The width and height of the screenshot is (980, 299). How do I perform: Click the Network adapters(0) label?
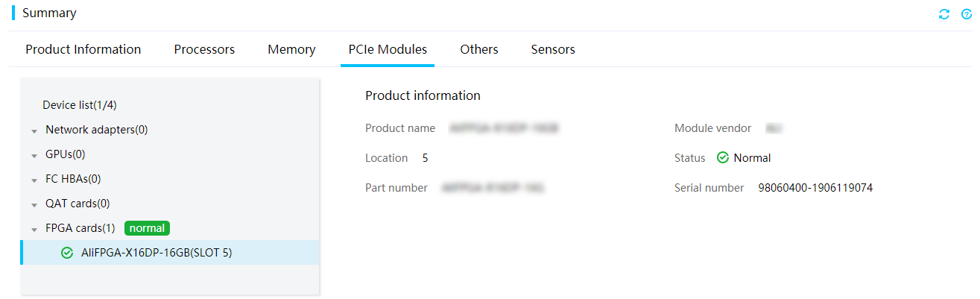tap(97, 130)
